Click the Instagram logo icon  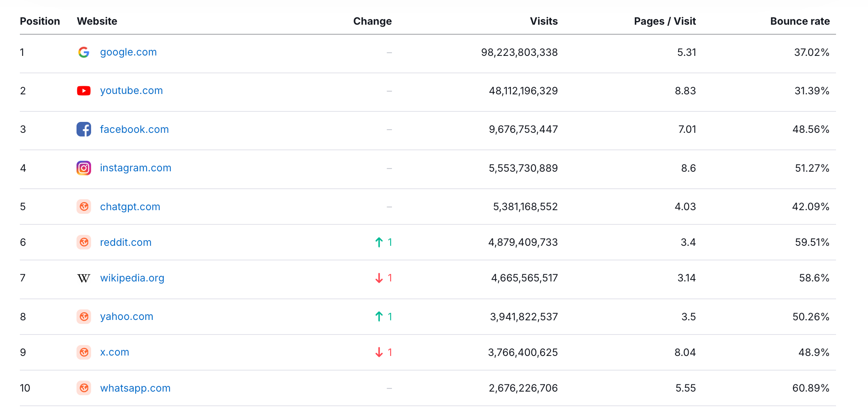coord(84,168)
